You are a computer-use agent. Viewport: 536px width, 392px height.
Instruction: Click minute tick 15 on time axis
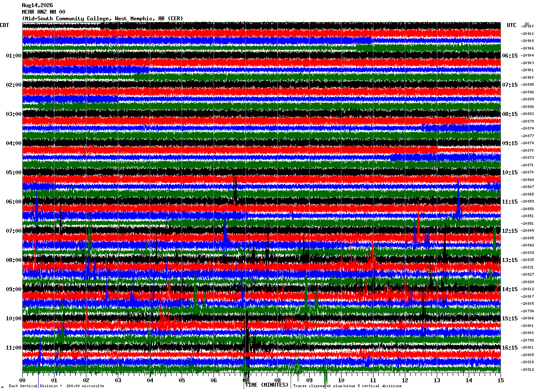(501, 380)
